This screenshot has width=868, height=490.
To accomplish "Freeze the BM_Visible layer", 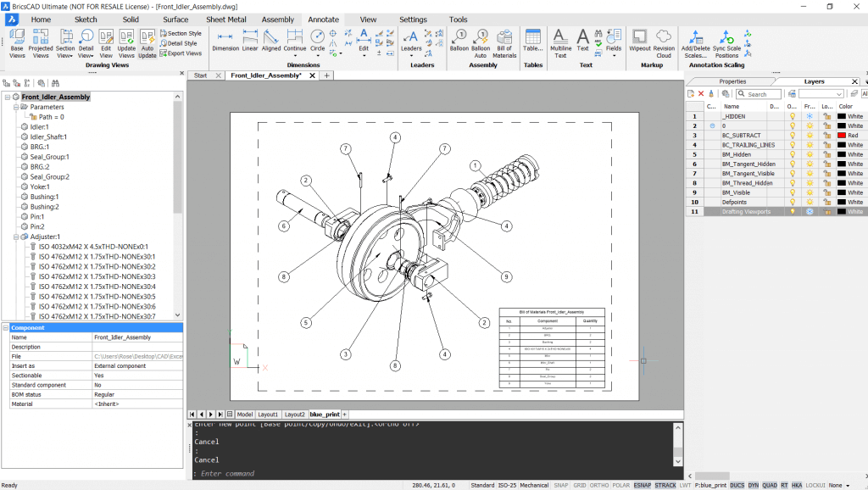I will pos(810,192).
